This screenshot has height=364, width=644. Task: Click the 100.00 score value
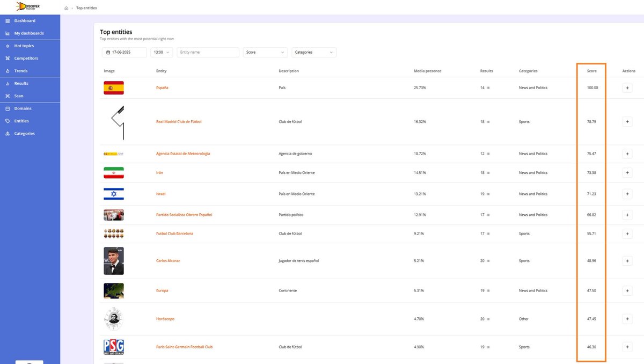point(592,88)
